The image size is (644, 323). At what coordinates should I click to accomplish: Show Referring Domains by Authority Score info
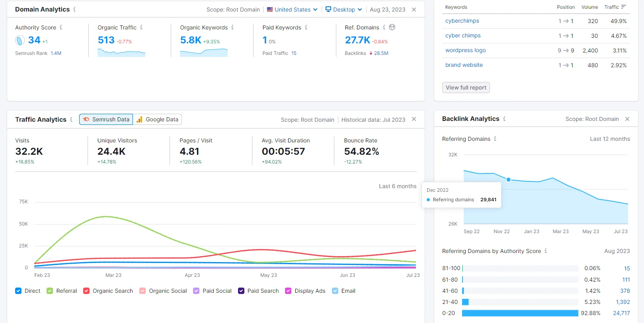[546, 251]
